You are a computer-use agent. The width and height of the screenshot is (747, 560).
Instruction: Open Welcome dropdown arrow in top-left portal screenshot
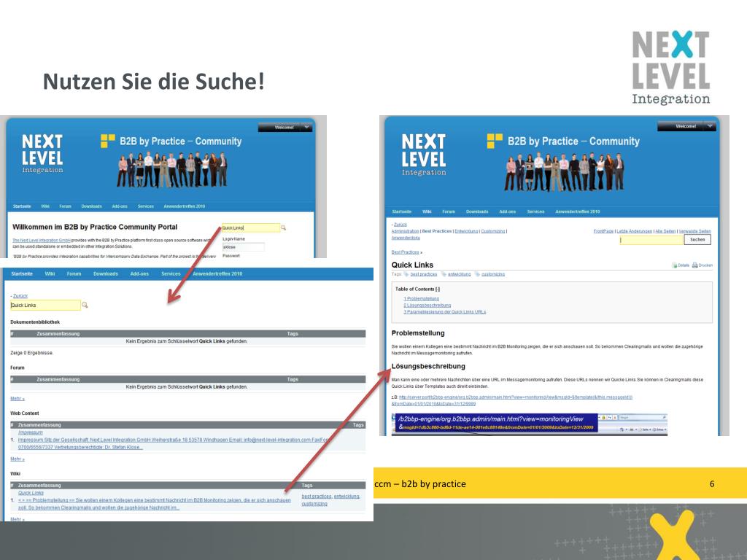[307, 127]
